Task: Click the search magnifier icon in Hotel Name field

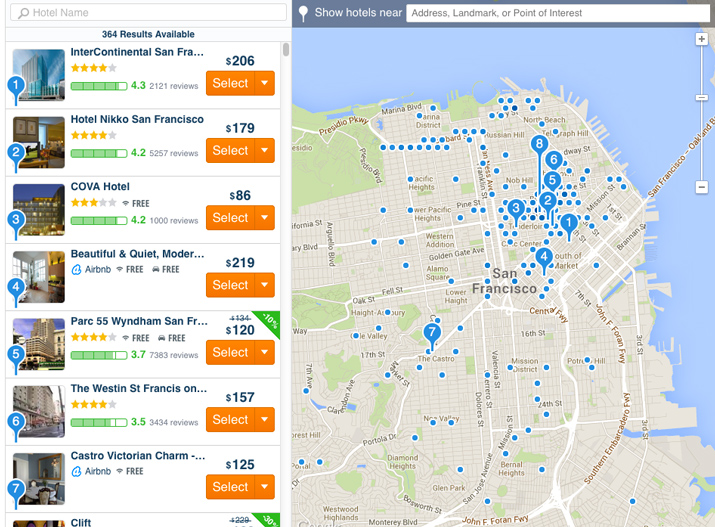Action: (x=23, y=13)
